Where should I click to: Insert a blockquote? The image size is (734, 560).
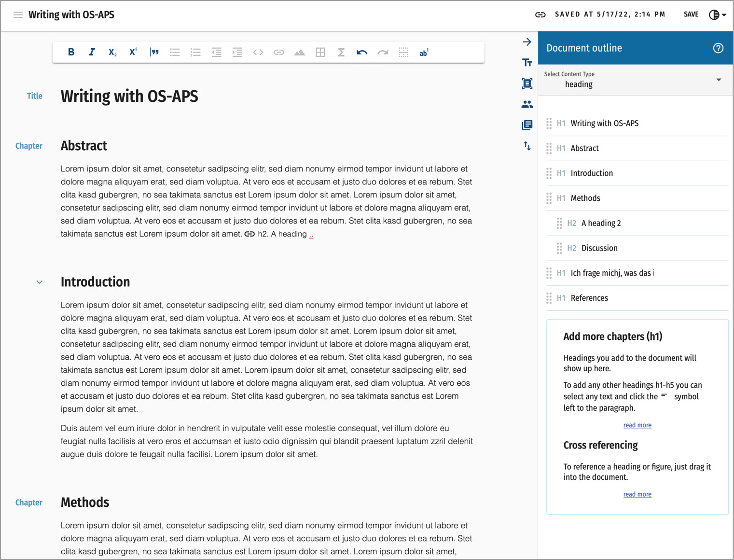(x=154, y=52)
